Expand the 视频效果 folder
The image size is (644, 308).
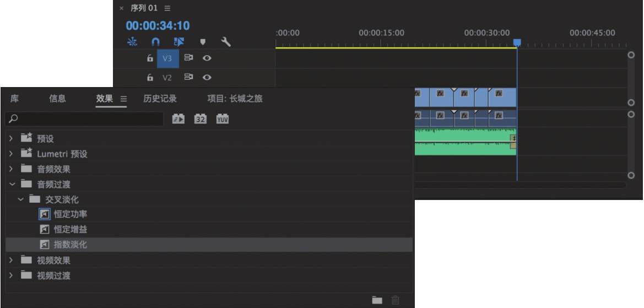[10, 260]
